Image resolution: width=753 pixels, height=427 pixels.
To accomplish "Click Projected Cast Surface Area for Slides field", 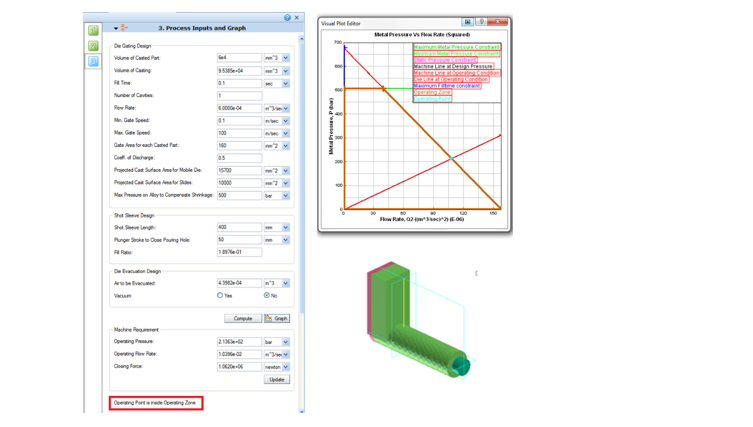I will pyautogui.click(x=239, y=183).
